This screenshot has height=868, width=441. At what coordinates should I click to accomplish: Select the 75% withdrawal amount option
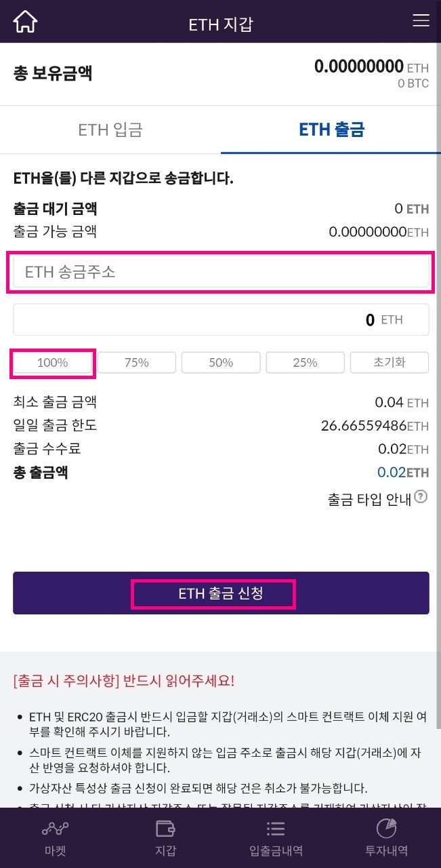(136, 362)
